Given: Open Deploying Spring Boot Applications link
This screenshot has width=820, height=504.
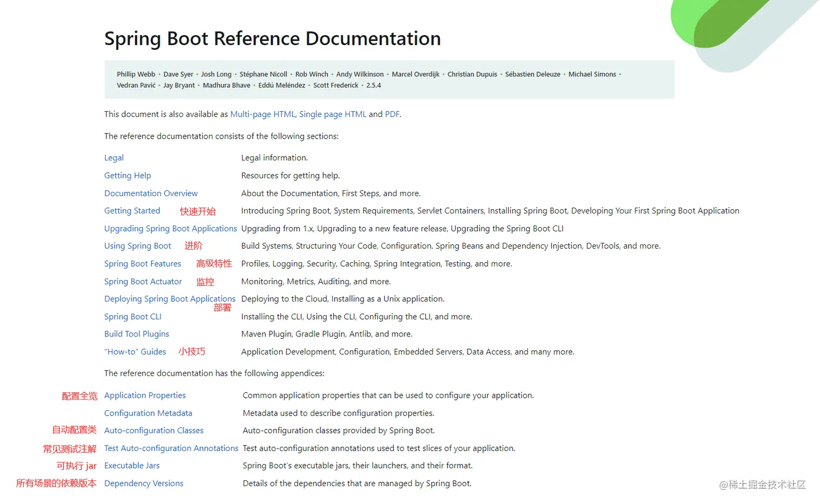Looking at the screenshot, I should tap(170, 299).
